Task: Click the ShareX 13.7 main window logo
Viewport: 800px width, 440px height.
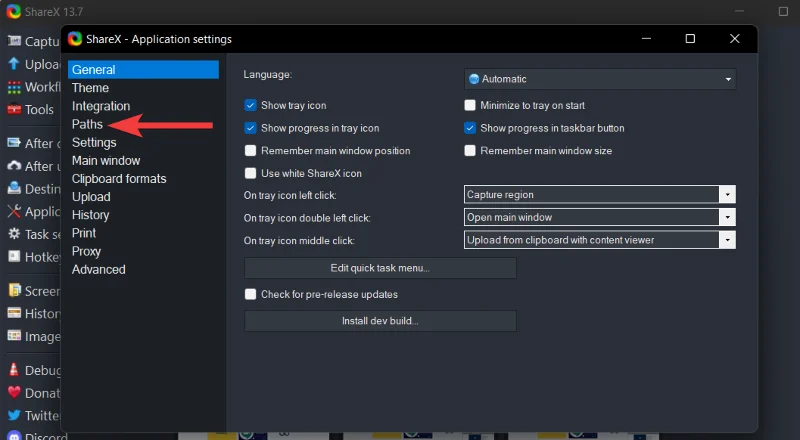Action: coord(14,11)
